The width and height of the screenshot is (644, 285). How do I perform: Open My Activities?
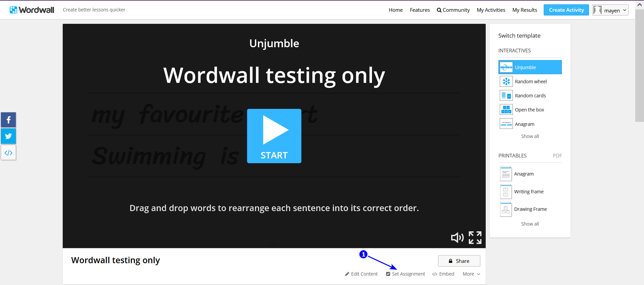tap(491, 10)
